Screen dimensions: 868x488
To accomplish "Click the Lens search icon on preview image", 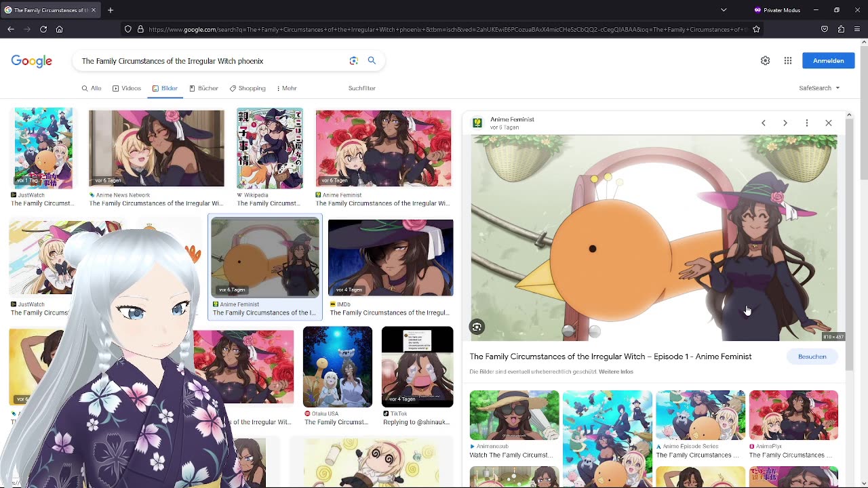I will tap(477, 327).
